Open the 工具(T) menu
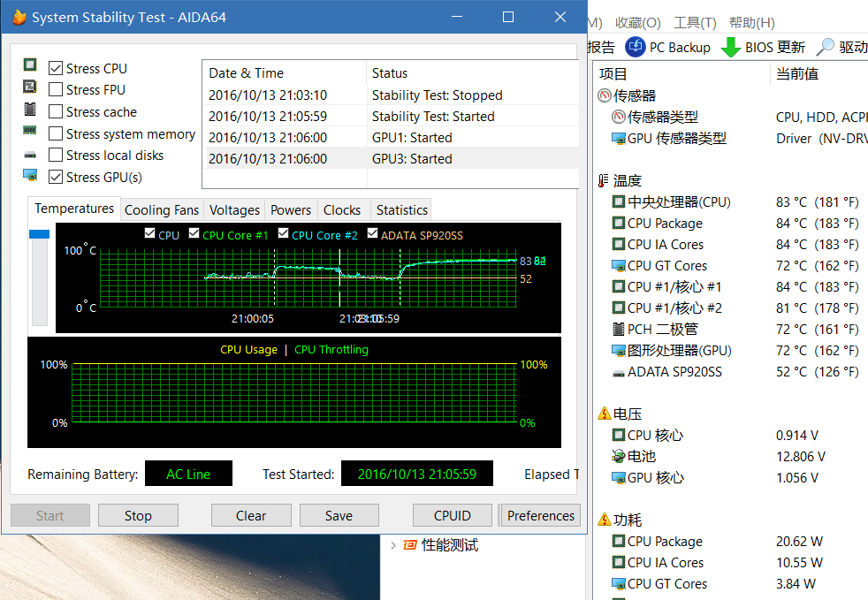Image resolution: width=868 pixels, height=600 pixels. point(695,23)
